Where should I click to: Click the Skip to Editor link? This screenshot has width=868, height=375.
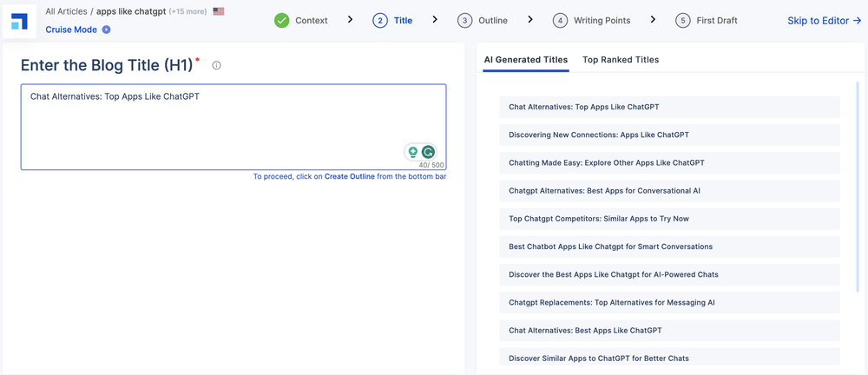tap(825, 21)
